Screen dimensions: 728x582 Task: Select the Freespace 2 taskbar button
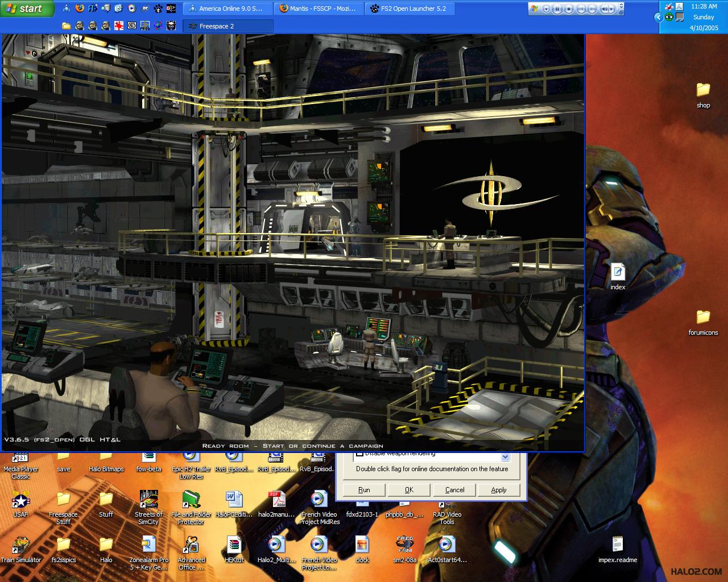(227, 26)
